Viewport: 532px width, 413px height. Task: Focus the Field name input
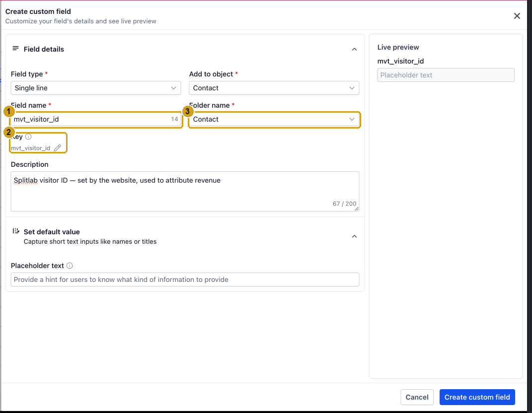pyautogui.click(x=96, y=119)
